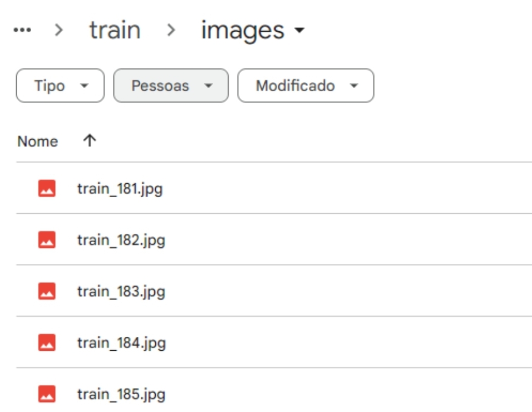Click the image file icon for train_183.jpg
Screen dimensions: 532x412
47,291
